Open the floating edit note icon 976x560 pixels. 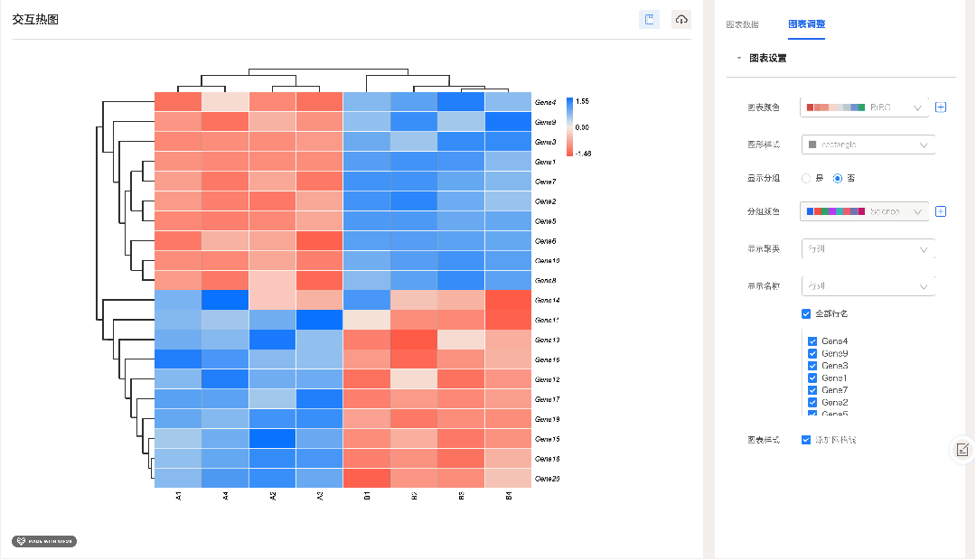coord(962,449)
